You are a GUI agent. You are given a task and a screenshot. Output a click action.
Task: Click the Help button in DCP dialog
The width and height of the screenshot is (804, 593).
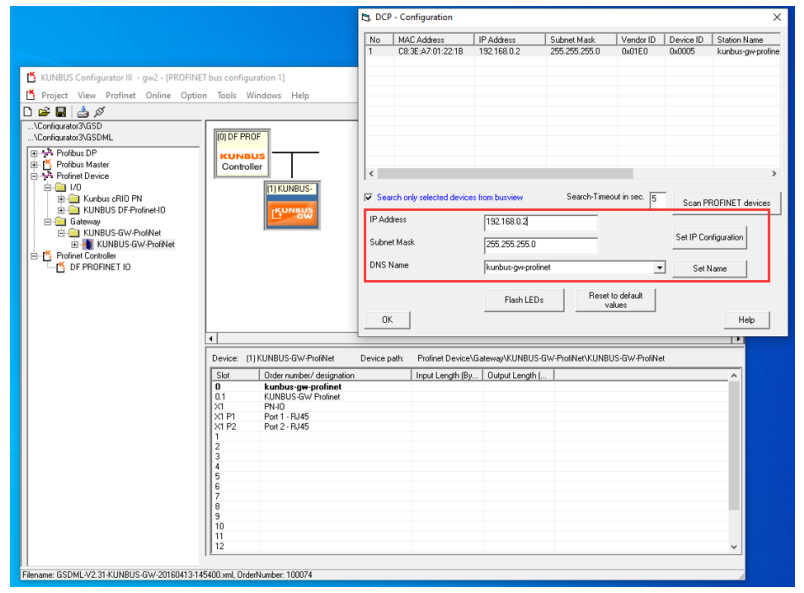[x=746, y=320]
